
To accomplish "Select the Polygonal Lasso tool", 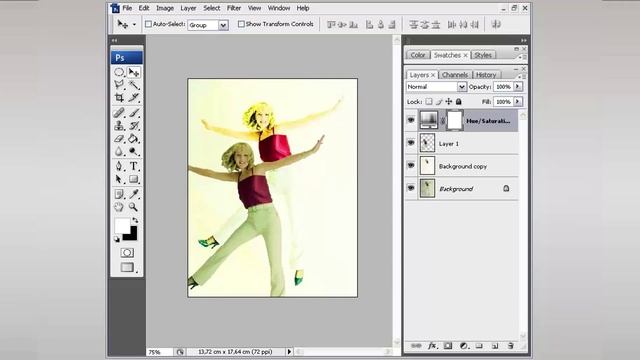I will (x=119, y=85).
